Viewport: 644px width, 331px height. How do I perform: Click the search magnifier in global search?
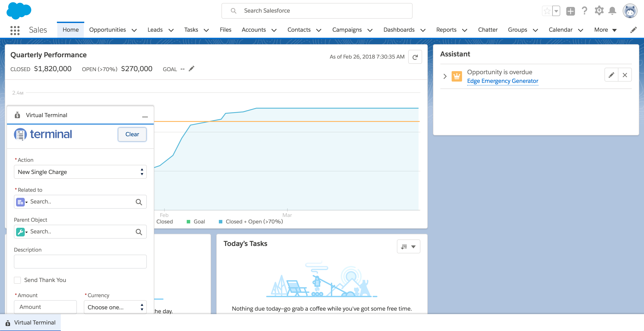tap(233, 11)
